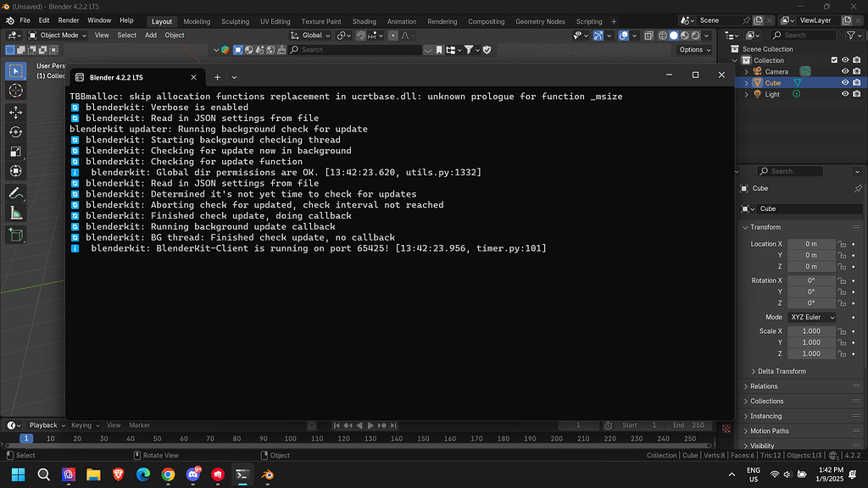Image resolution: width=868 pixels, height=488 pixels.
Task: Open Blender from the taskbar
Action: (267, 474)
